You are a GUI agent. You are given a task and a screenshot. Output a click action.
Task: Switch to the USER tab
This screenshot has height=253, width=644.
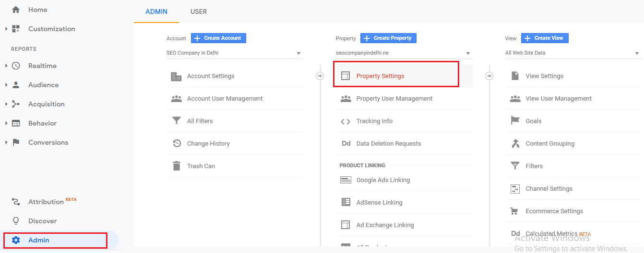(199, 11)
